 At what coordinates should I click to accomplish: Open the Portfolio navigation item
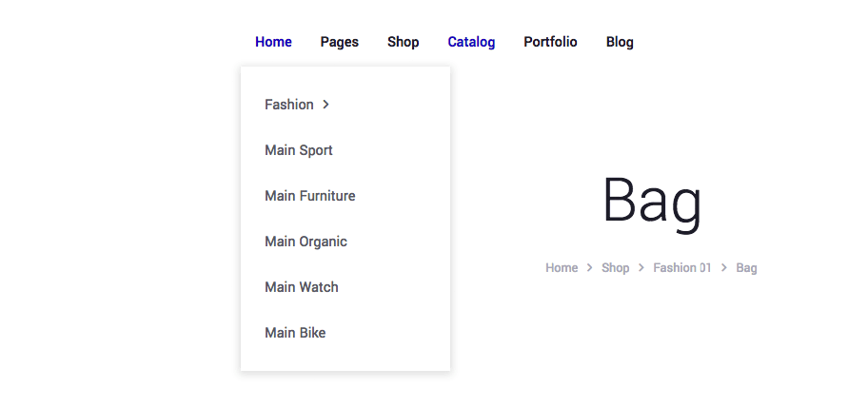pos(550,42)
